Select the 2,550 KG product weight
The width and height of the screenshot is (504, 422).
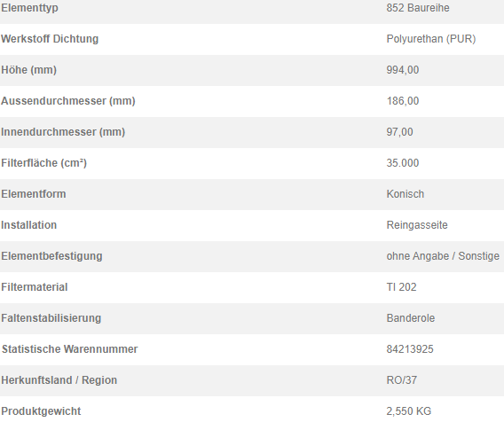pos(409,411)
